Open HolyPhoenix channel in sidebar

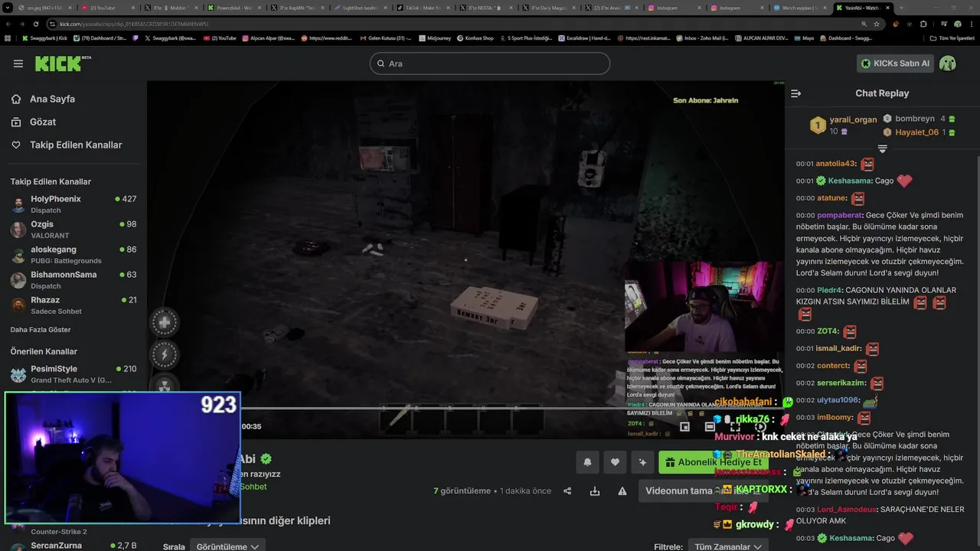73,204
